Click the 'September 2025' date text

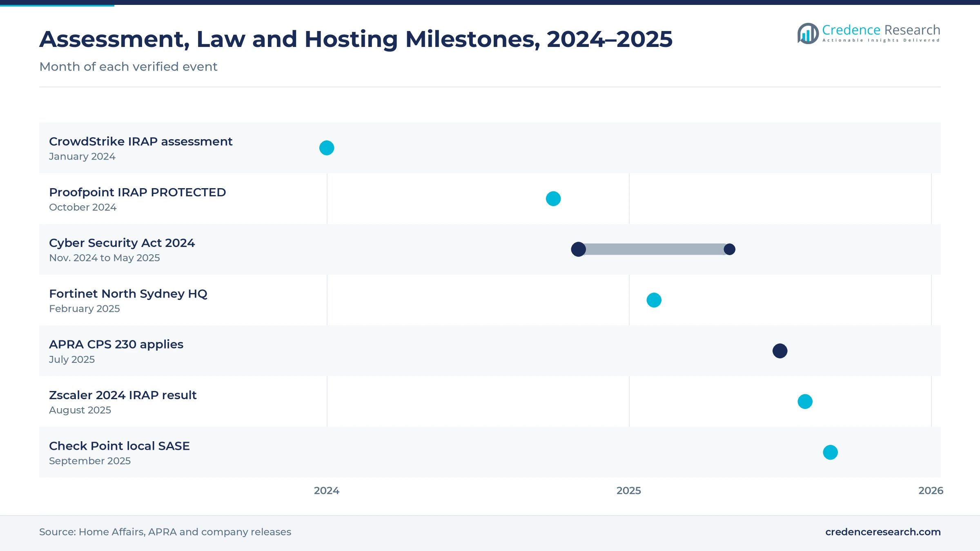[x=90, y=461]
